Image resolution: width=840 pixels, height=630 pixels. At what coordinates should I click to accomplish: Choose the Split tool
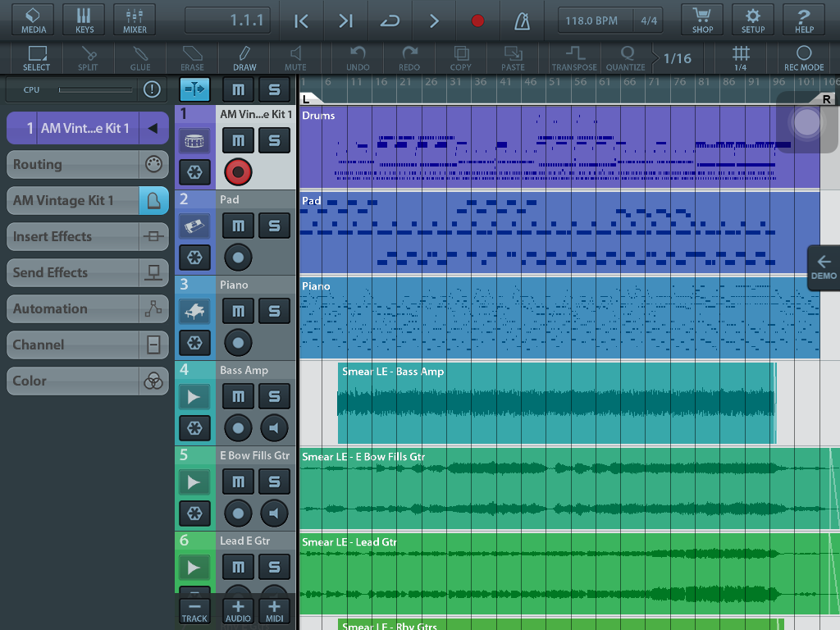coord(88,58)
